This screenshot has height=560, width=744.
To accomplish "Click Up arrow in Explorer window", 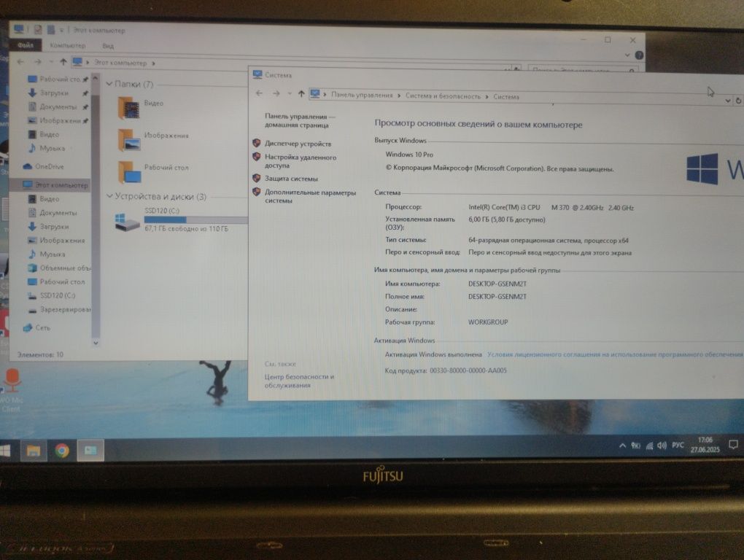I will pyautogui.click(x=63, y=62).
